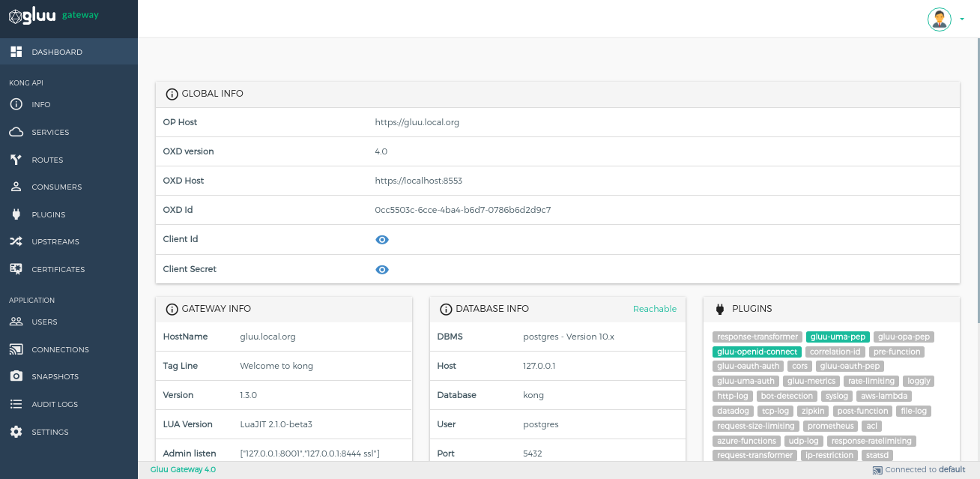
Task: Click the prometheus plugin tag
Action: 830,426
